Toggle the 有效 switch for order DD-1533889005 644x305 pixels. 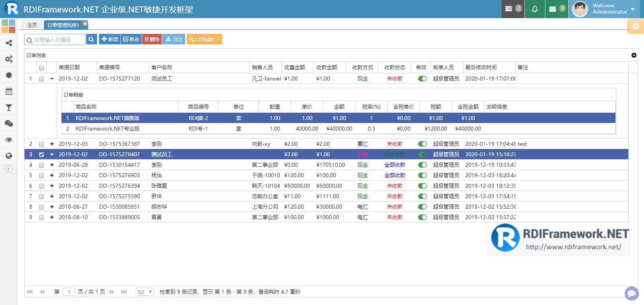click(x=422, y=217)
